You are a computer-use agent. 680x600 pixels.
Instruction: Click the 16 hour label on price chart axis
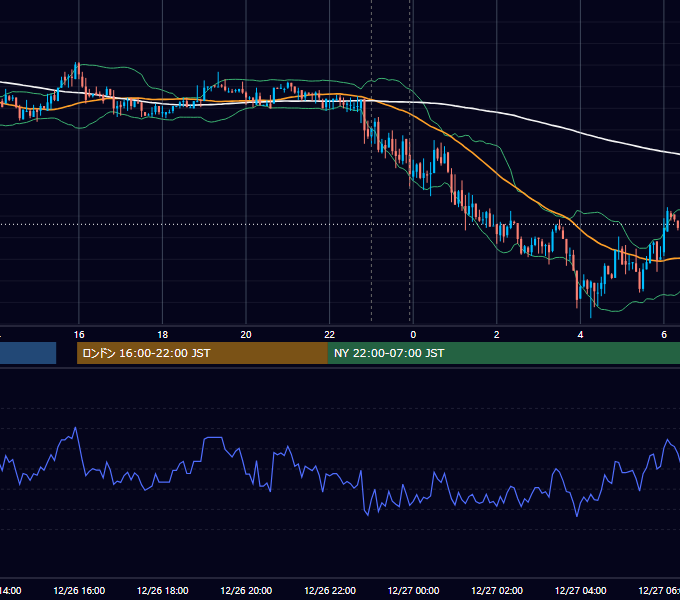[79, 335]
